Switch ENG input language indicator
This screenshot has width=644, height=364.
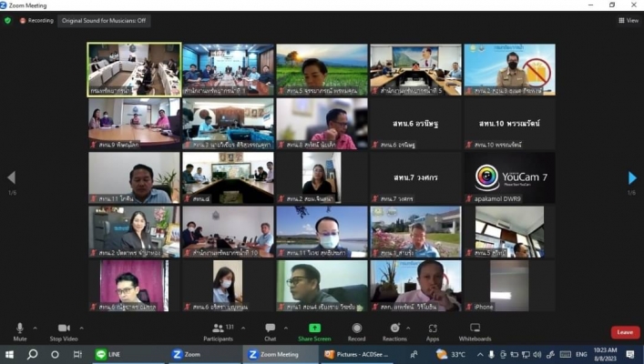(581, 354)
